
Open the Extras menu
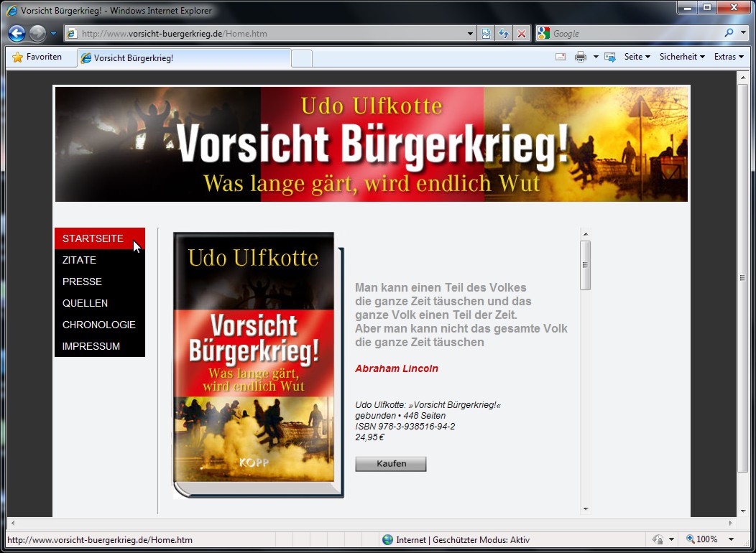729,57
